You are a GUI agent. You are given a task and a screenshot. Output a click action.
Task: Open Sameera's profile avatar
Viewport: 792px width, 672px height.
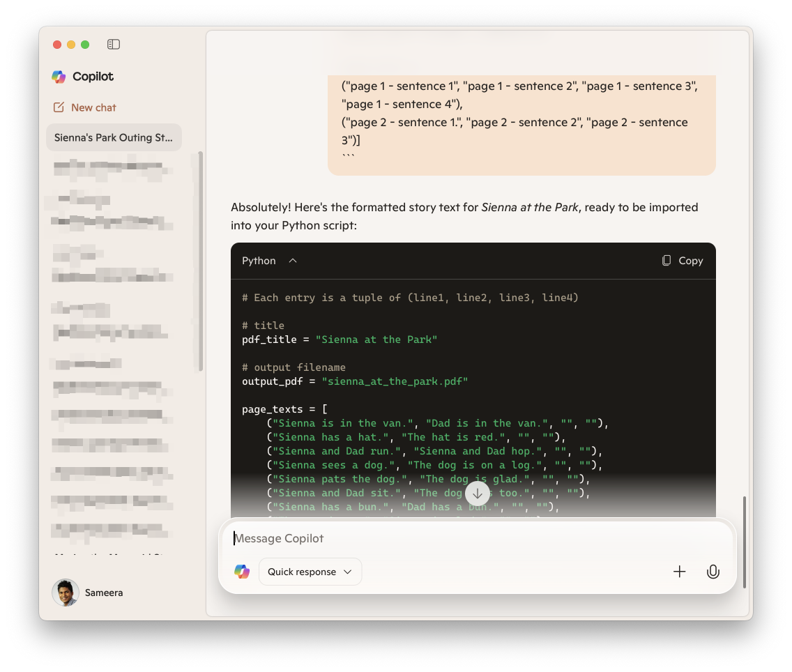(x=65, y=593)
